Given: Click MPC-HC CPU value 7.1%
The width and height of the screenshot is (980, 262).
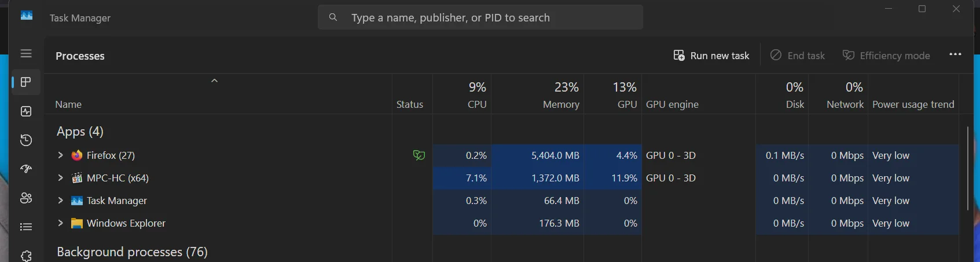Looking at the screenshot, I should [x=476, y=178].
